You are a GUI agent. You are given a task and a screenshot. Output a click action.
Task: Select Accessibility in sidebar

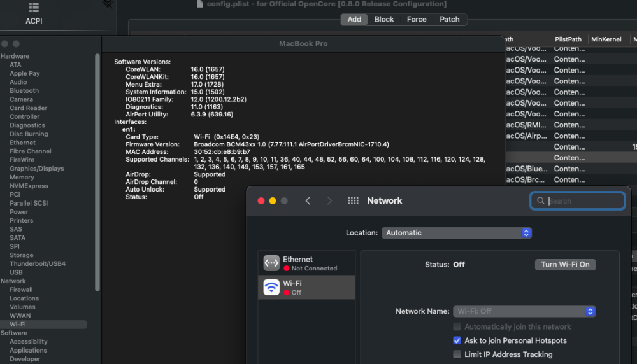pos(29,342)
